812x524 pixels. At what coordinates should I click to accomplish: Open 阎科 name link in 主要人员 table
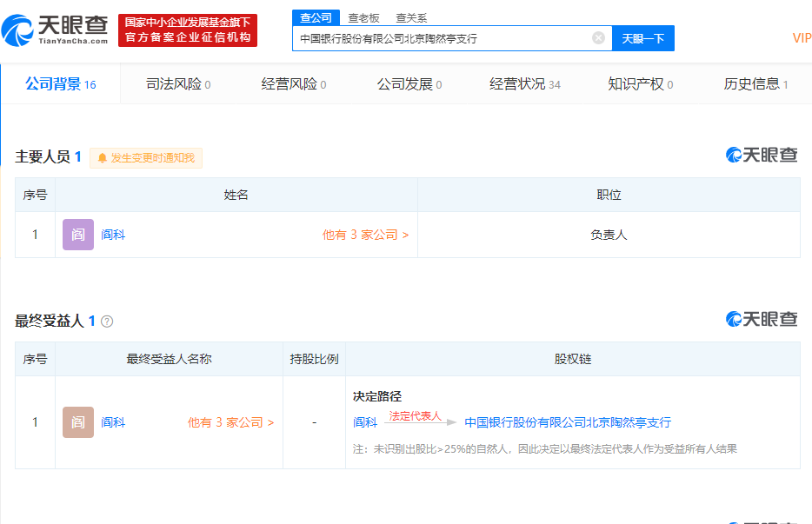(113, 235)
